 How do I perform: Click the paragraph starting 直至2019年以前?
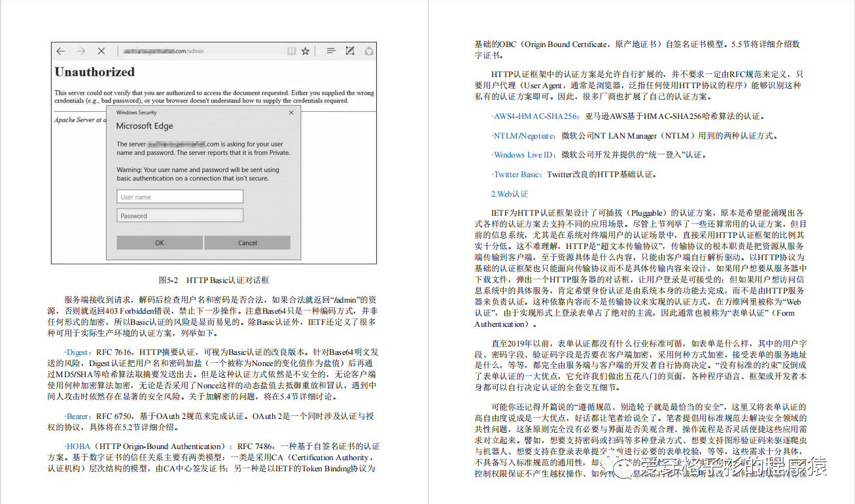click(x=640, y=365)
